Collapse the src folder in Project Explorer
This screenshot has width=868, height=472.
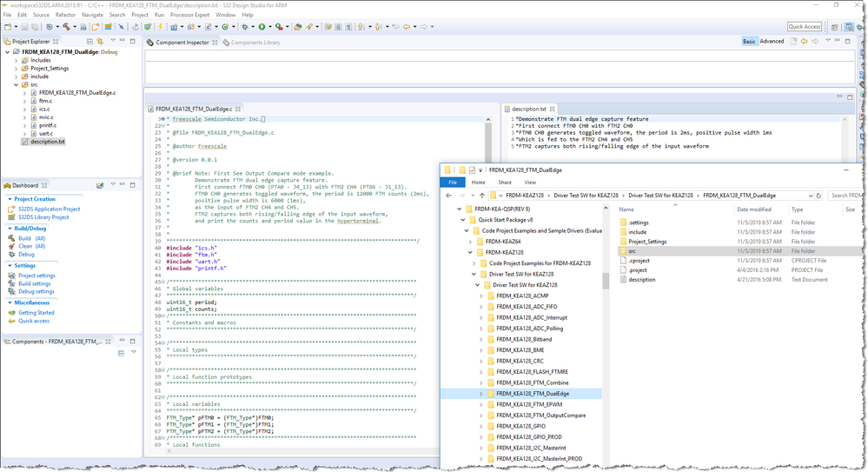16,84
